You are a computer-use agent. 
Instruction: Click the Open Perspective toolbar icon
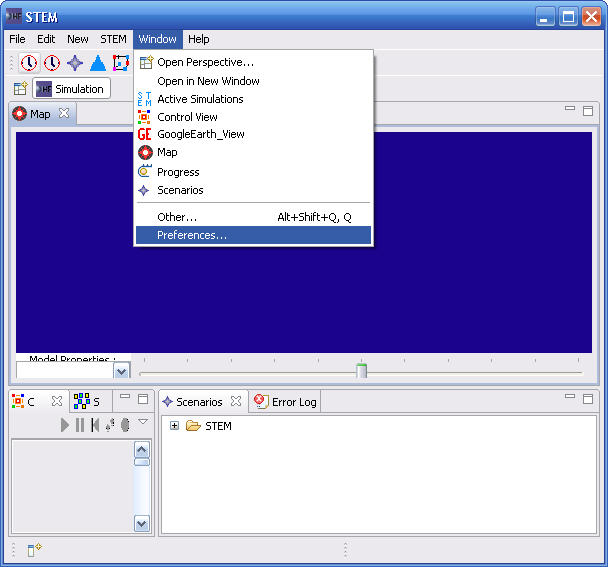(20, 89)
